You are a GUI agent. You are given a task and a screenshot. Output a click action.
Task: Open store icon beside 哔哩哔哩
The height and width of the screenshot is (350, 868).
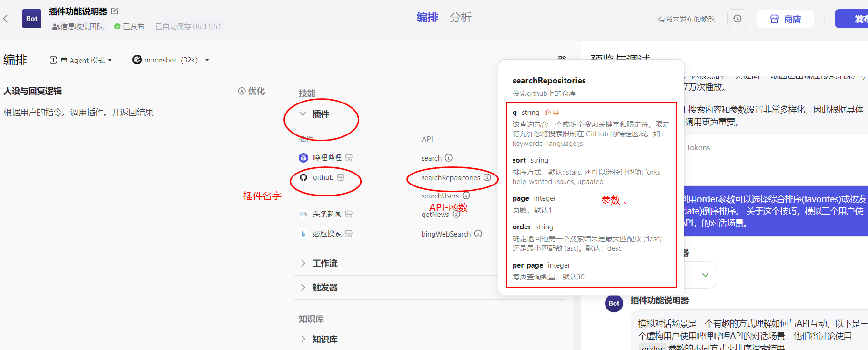349,158
